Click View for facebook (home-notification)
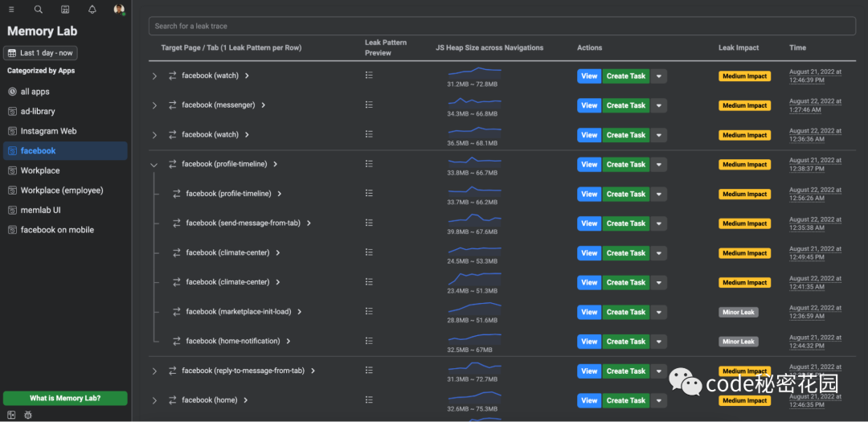 point(589,342)
